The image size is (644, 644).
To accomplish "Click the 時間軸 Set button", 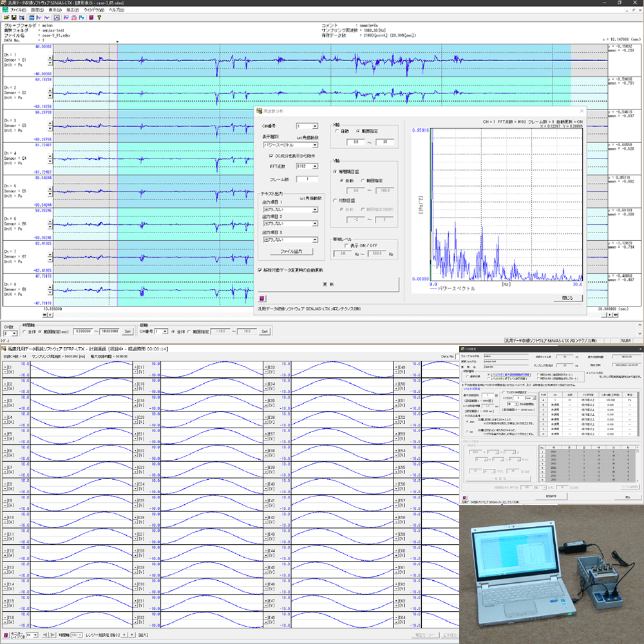I will coord(128,332).
